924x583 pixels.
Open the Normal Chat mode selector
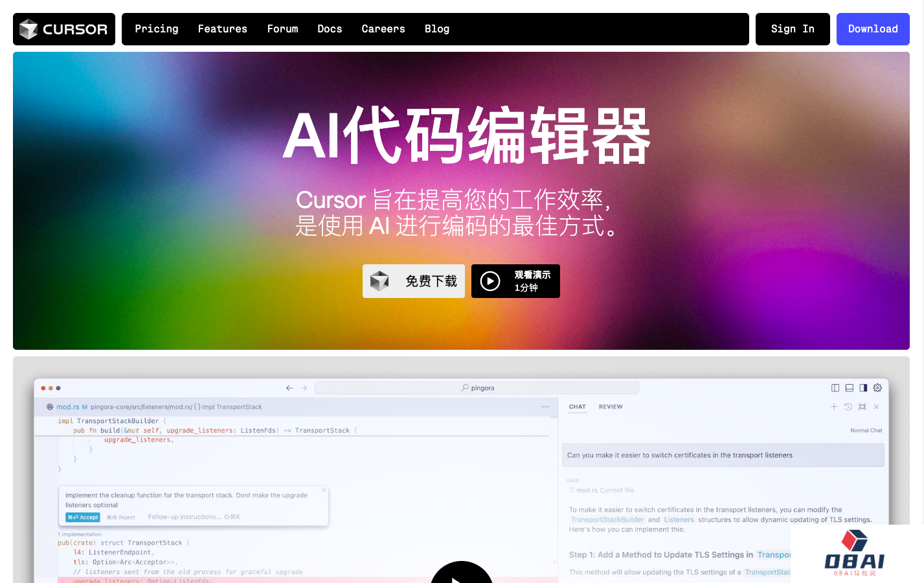click(x=866, y=430)
